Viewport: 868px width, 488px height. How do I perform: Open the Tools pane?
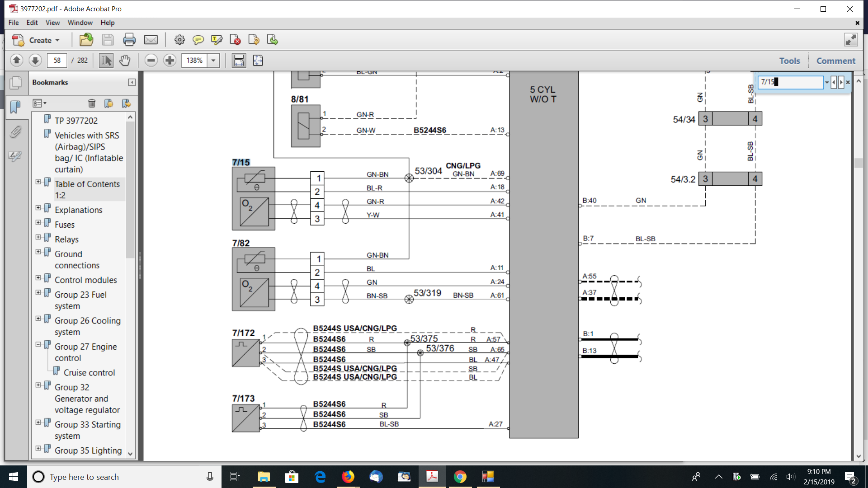point(789,61)
